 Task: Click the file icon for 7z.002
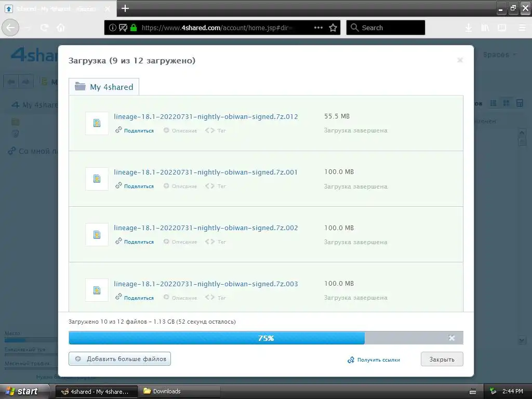pos(97,234)
